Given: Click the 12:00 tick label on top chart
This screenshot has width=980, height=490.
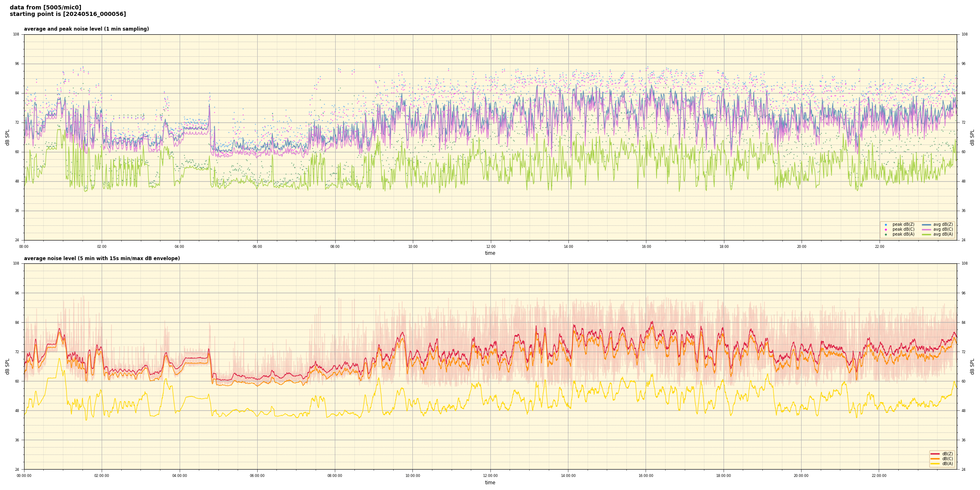Looking at the screenshot, I should 490,247.
